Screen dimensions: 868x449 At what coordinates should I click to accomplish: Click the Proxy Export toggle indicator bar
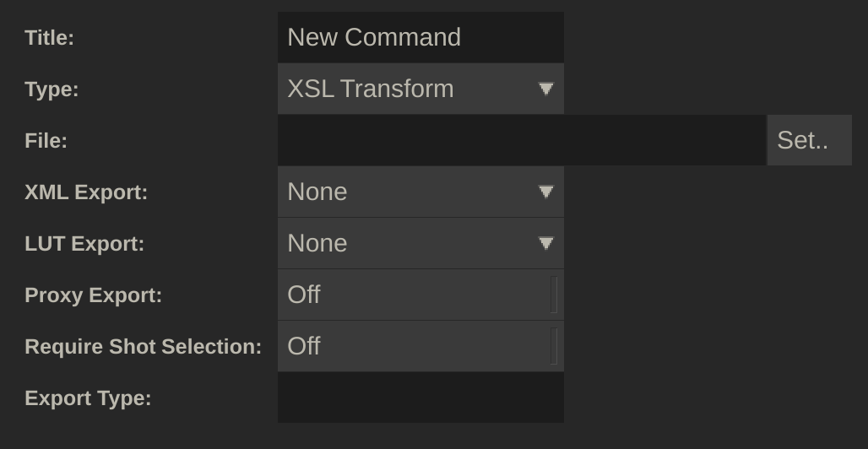tap(554, 295)
